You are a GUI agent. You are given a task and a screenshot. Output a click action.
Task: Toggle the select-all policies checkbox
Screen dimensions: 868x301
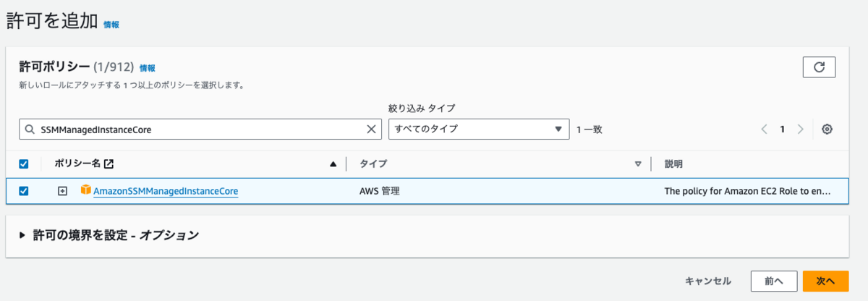point(24,164)
